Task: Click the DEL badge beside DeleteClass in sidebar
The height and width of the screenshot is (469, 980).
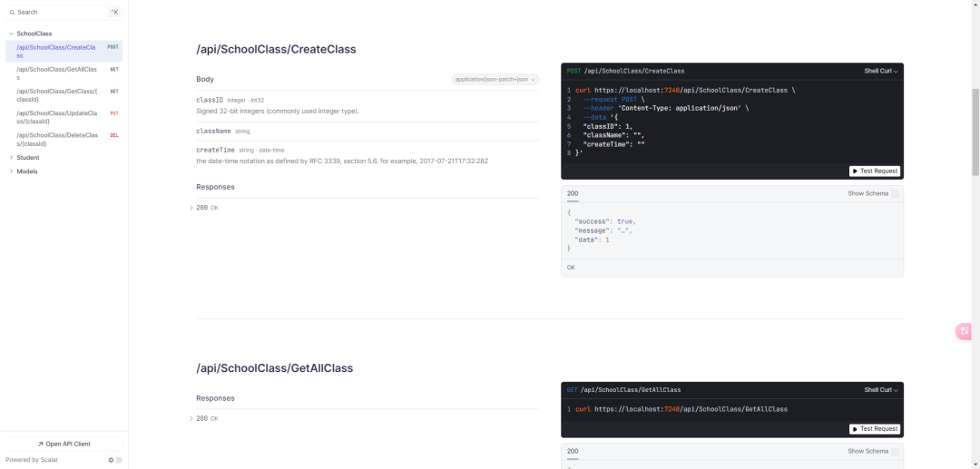Action: (113, 135)
